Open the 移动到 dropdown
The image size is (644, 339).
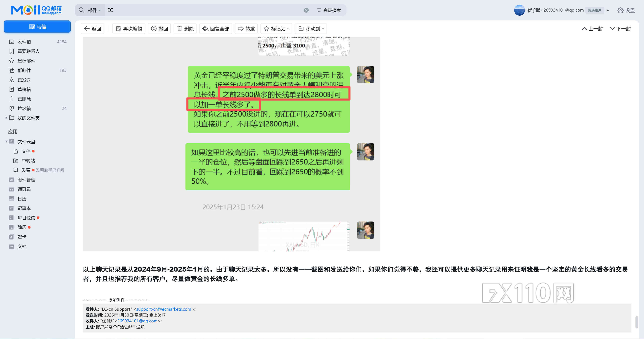coord(311,29)
